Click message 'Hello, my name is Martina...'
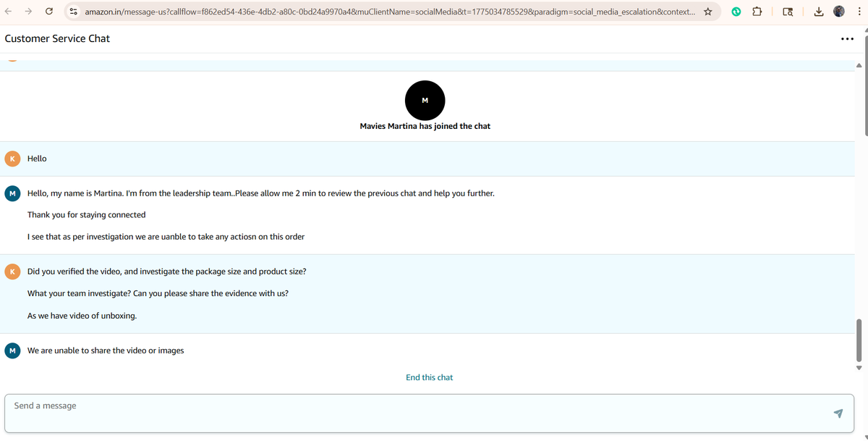 click(x=261, y=193)
